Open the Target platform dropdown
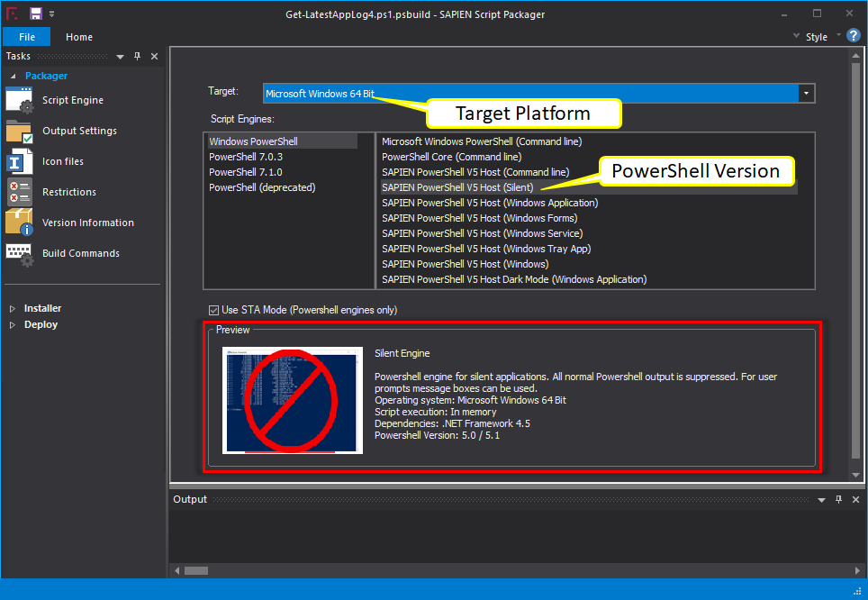Viewport: 868px width, 600px height. pyautogui.click(x=807, y=94)
